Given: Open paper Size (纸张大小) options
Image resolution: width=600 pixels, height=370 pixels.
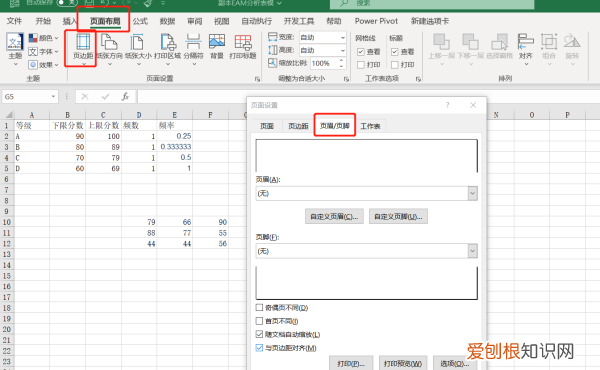Looking at the screenshot, I should pyautogui.click(x=138, y=49).
